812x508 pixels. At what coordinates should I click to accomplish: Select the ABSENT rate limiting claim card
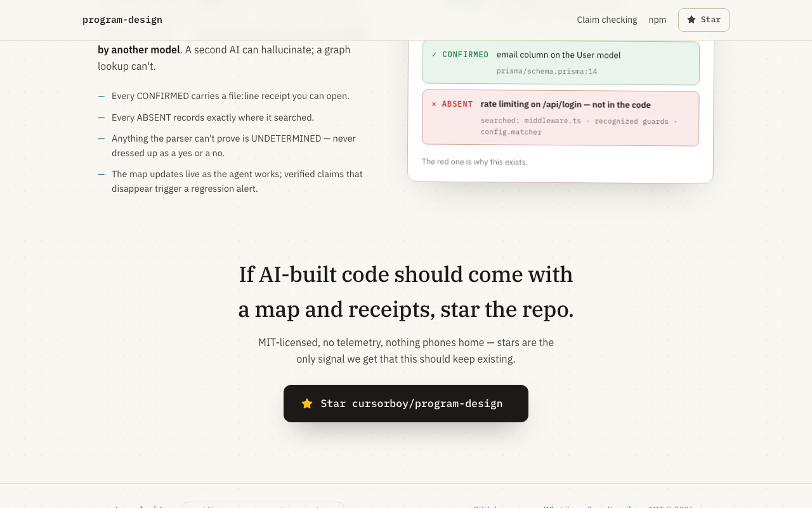(x=561, y=118)
